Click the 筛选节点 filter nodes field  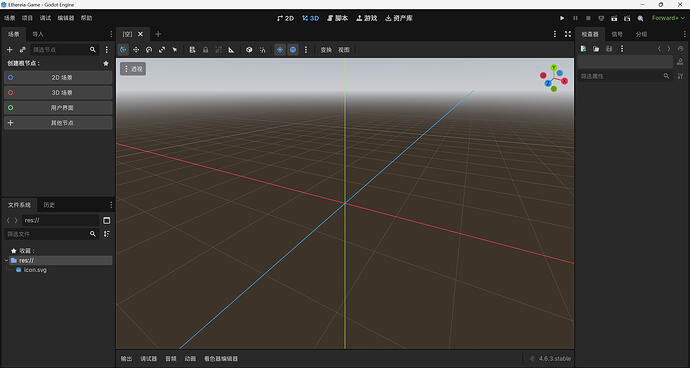65,50
